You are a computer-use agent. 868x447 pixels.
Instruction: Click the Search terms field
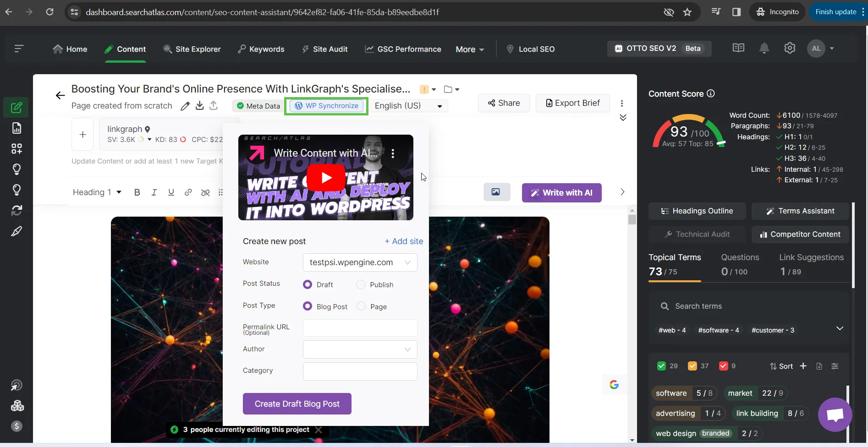[x=748, y=306]
